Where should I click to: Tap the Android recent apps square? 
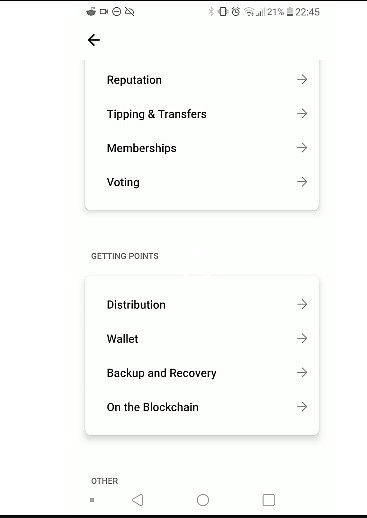269,500
